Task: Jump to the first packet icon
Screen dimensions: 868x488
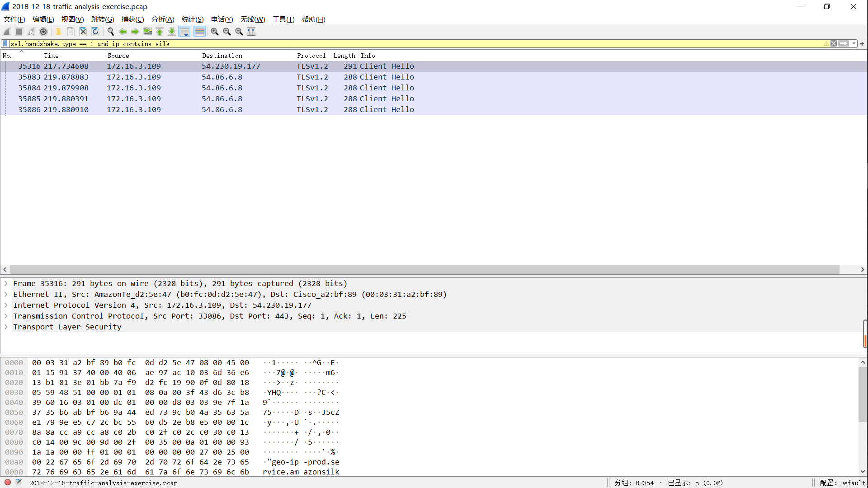Action: [160, 32]
